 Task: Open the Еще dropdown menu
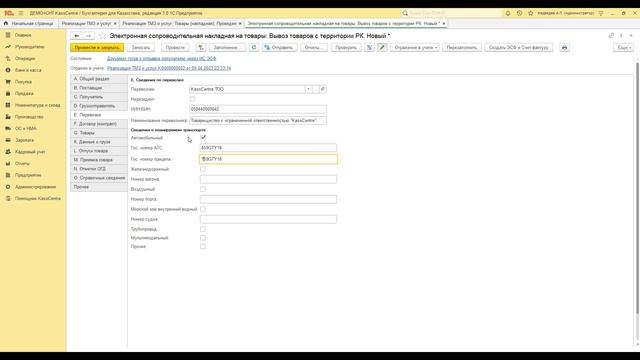(x=624, y=47)
